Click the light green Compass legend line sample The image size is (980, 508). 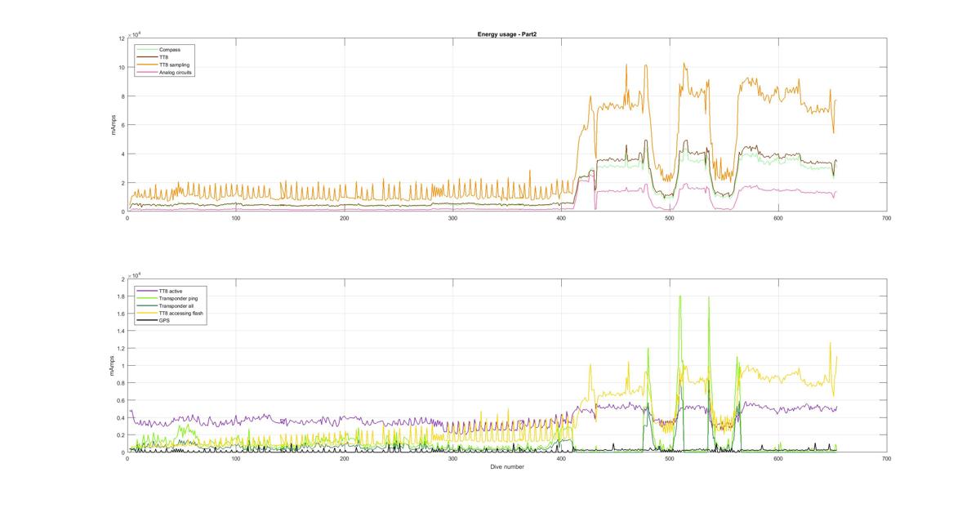[148, 50]
